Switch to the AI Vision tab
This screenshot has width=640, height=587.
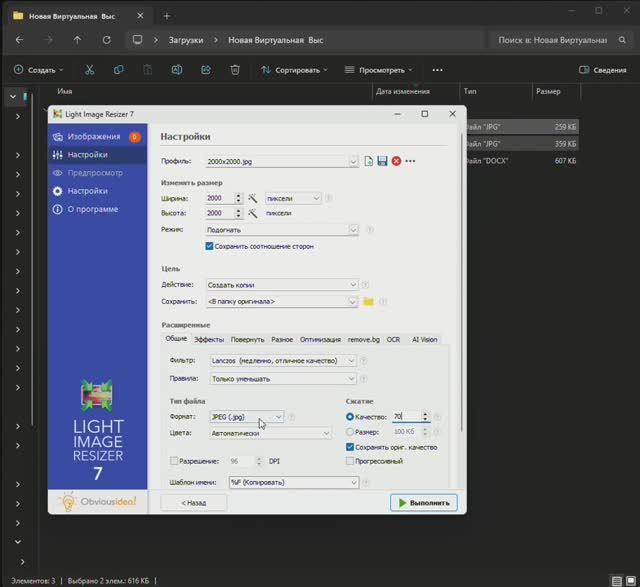click(424, 339)
